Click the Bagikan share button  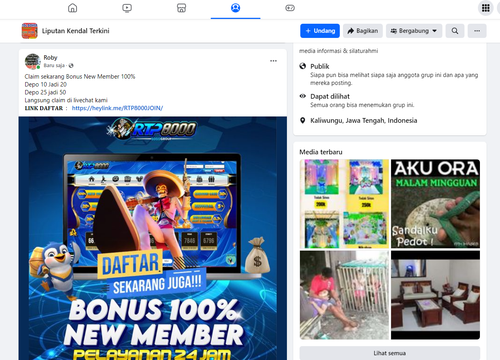[x=363, y=31]
